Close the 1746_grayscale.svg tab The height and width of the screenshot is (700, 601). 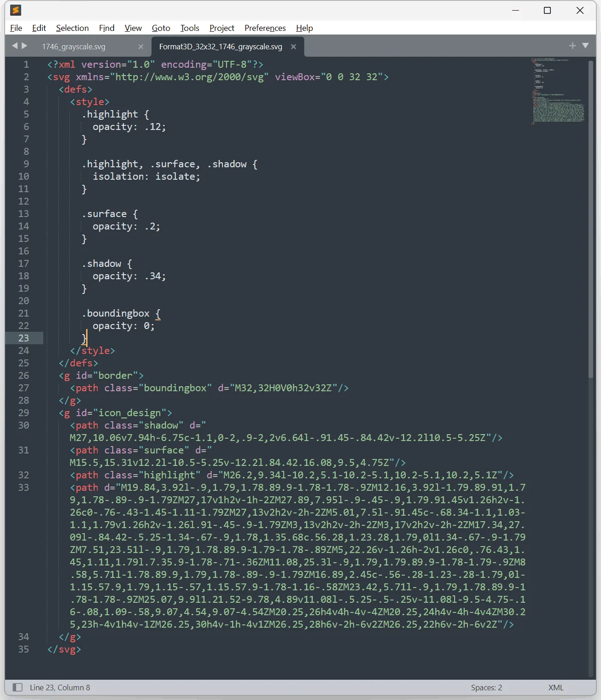140,47
